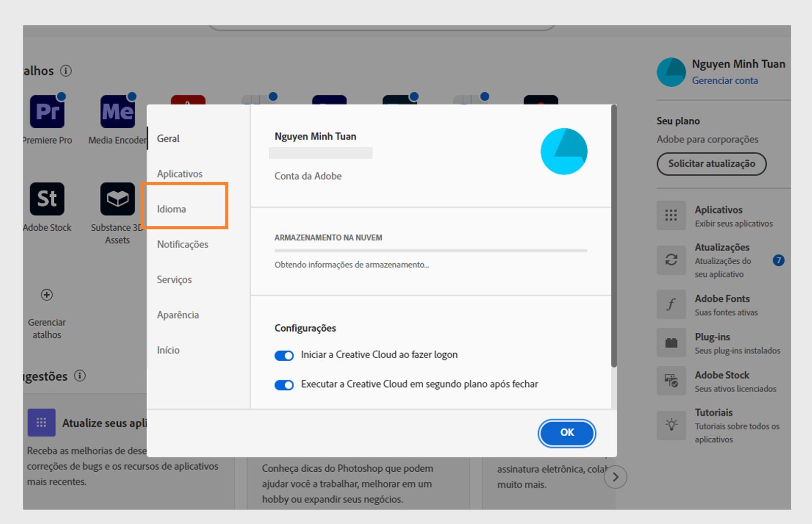Viewport: 812px width, 524px height.
Task: Expand the suggestions carousel with right arrow
Action: 616,477
